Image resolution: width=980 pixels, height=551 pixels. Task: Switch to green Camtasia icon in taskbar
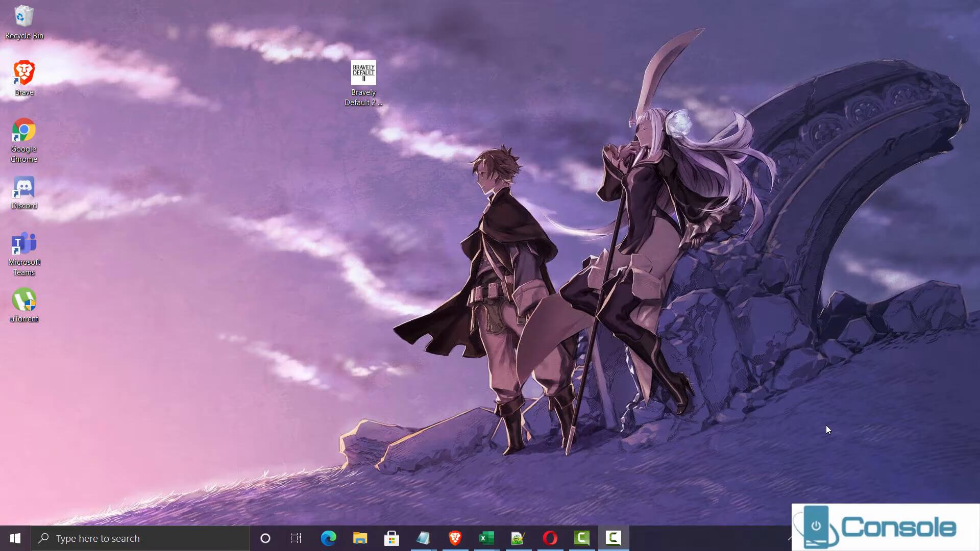pyautogui.click(x=582, y=538)
